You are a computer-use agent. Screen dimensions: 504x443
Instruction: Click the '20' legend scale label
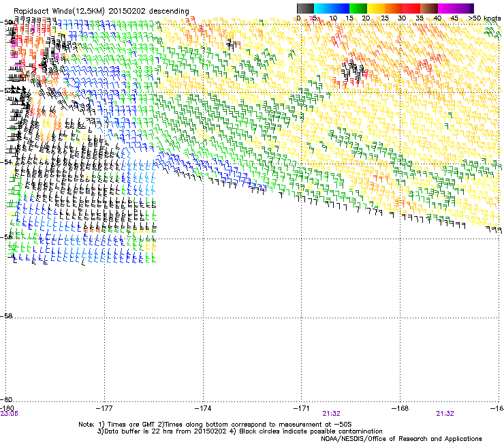366,18
